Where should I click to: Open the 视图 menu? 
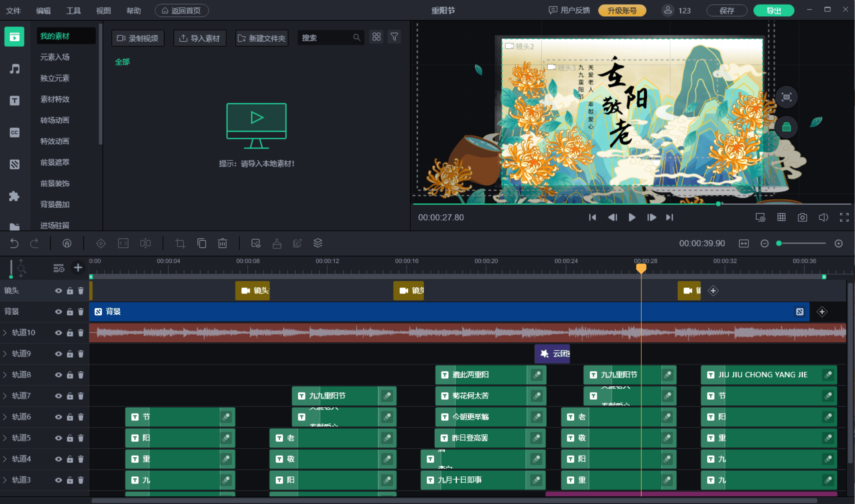[103, 10]
